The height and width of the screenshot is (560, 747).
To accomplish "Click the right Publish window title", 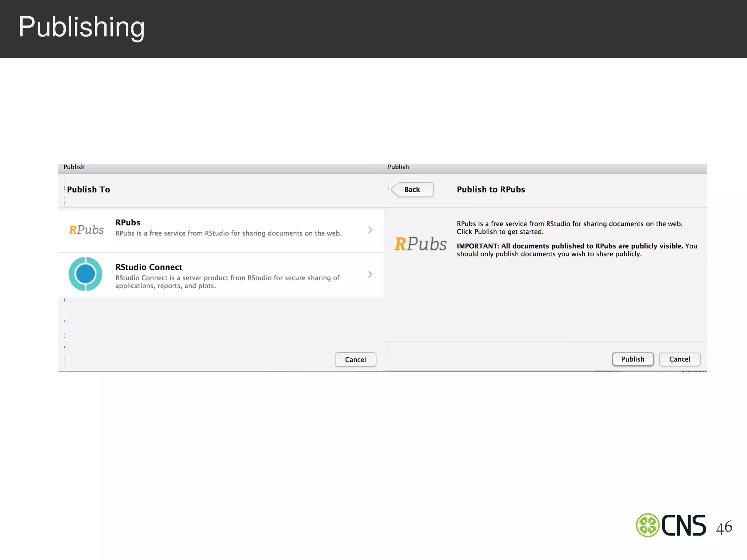I will 398,167.
